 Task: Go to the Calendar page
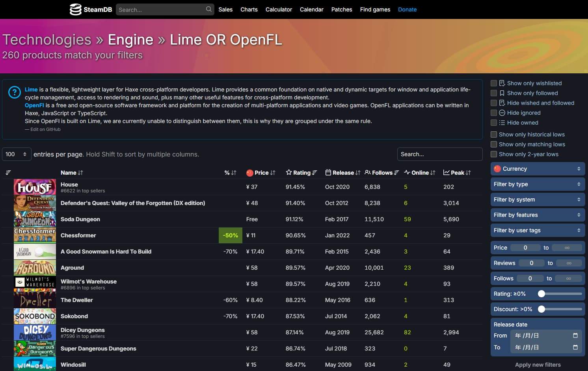[x=311, y=9]
